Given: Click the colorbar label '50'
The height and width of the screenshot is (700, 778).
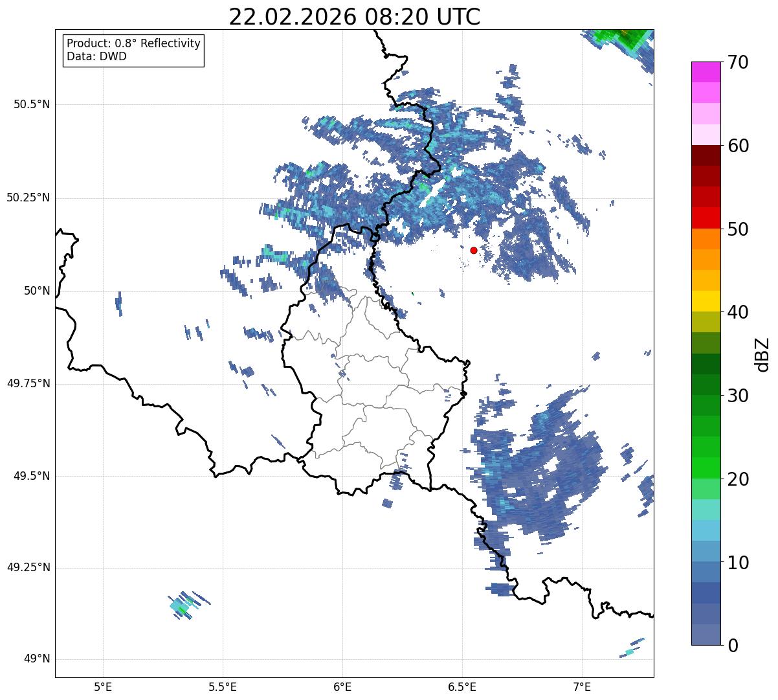Looking at the screenshot, I should tap(738, 229).
